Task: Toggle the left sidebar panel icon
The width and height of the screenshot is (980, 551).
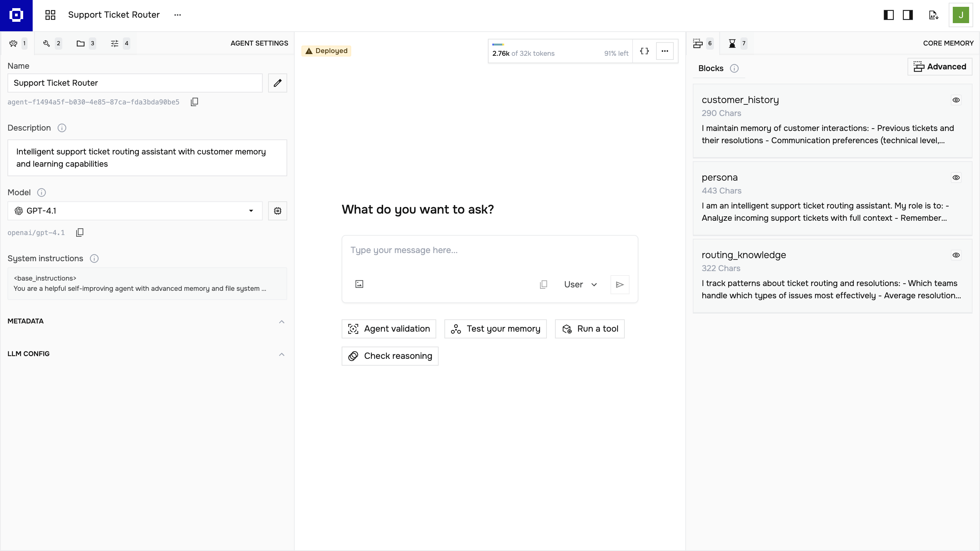Action: point(888,15)
